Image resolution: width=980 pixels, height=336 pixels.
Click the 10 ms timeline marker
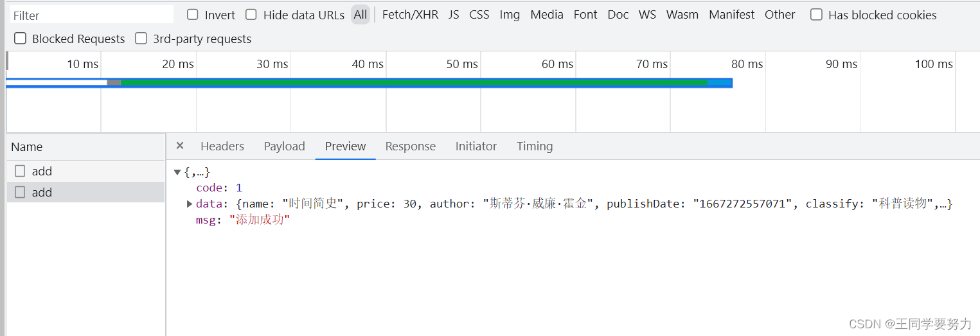[x=83, y=64]
